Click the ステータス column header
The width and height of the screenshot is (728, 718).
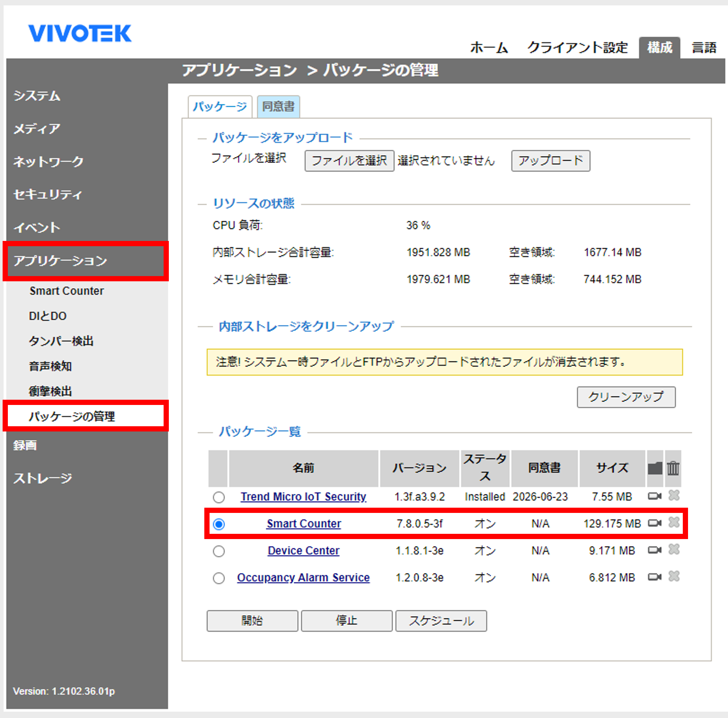pyautogui.click(x=485, y=468)
